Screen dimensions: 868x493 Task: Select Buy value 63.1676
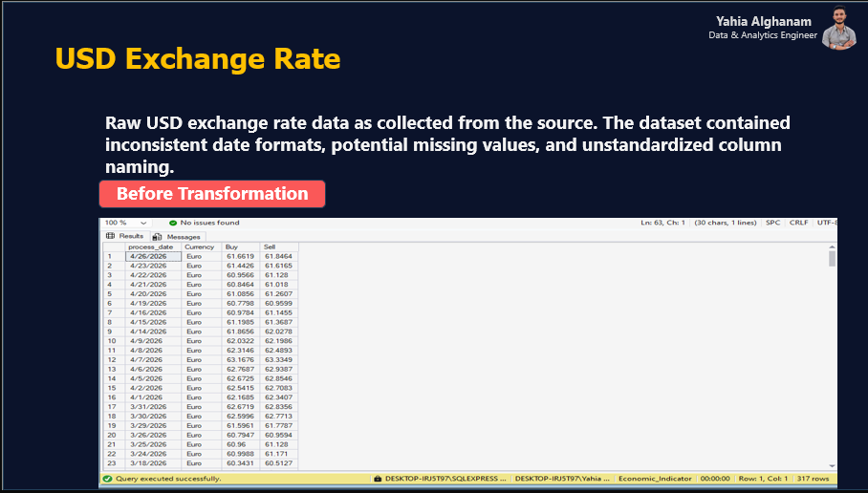tap(240, 359)
